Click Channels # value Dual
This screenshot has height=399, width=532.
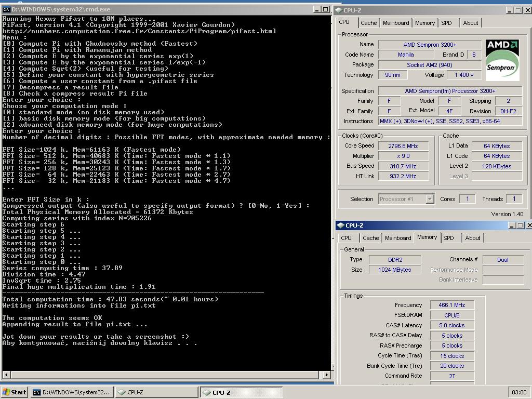coord(503,260)
